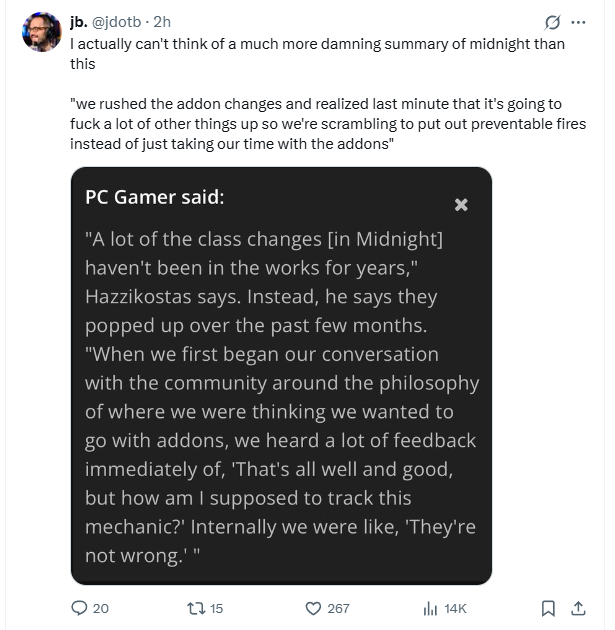Screen dimensions: 615x630
Task: Open the reply speech bubble icon
Action: point(79,608)
